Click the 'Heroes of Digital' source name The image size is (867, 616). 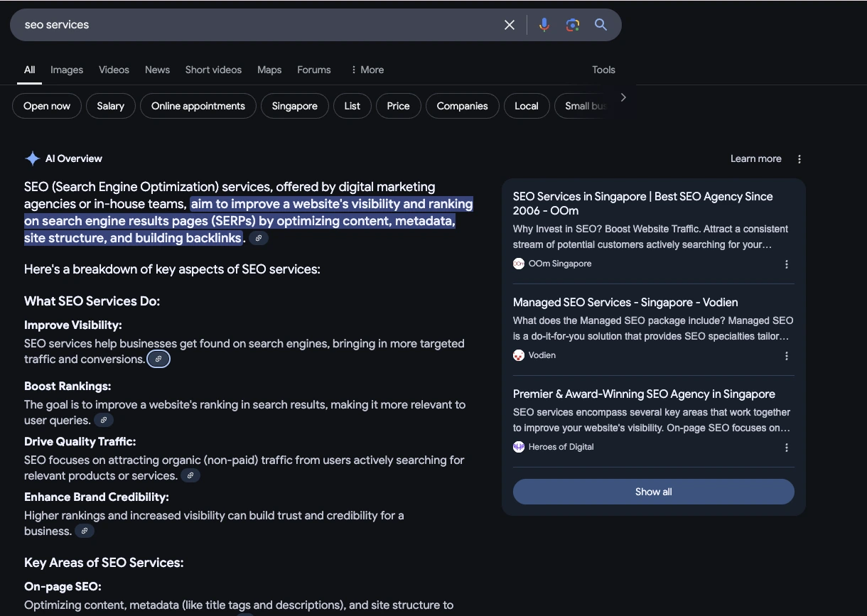(x=561, y=447)
